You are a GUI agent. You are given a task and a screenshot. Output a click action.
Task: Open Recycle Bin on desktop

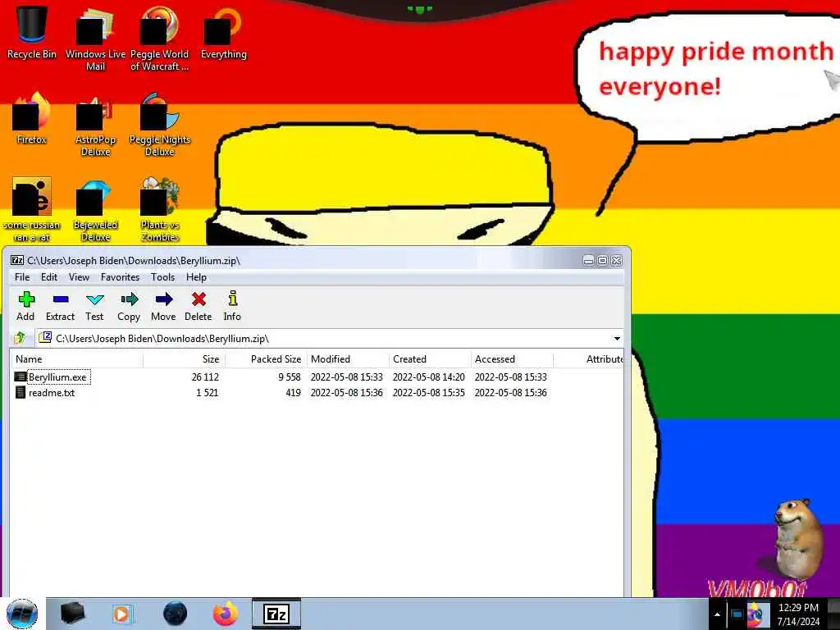pos(32,32)
